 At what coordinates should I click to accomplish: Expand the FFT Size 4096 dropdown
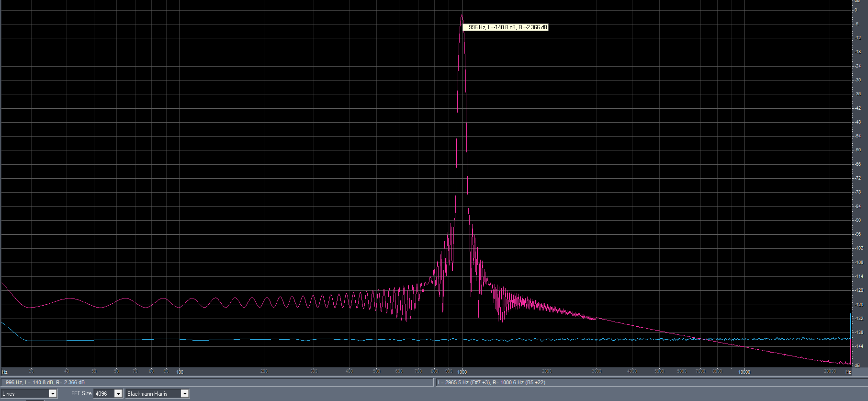(108, 393)
